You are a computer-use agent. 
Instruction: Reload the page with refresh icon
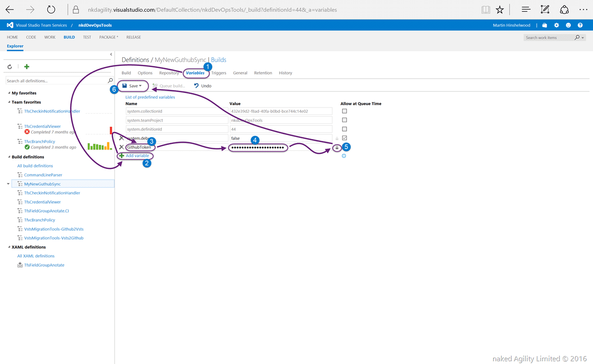pyautogui.click(x=51, y=9)
